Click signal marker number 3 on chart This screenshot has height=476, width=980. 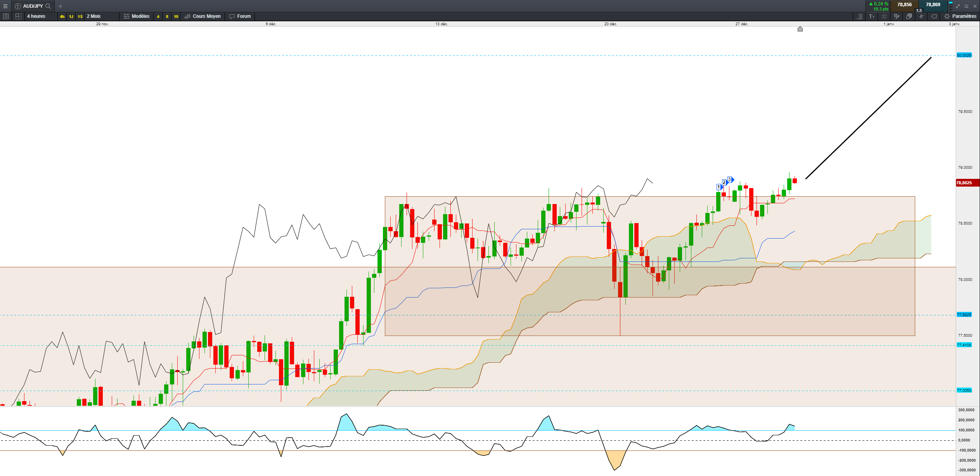coord(730,180)
